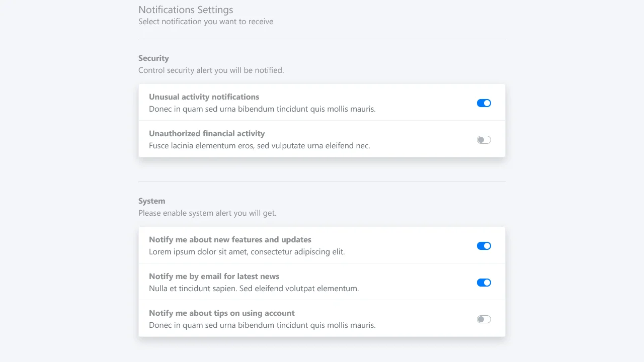Click the Unauthorized financial activity label
This screenshot has width=644, height=362.
pyautogui.click(x=206, y=133)
